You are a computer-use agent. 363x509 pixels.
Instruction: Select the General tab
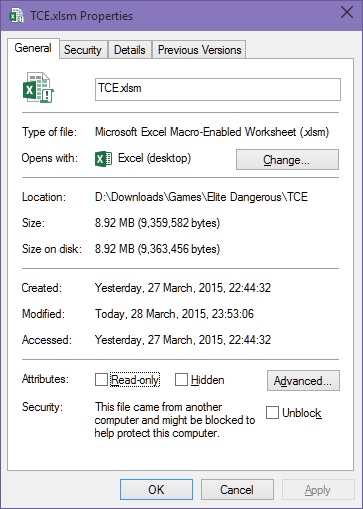click(x=33, y=48)
